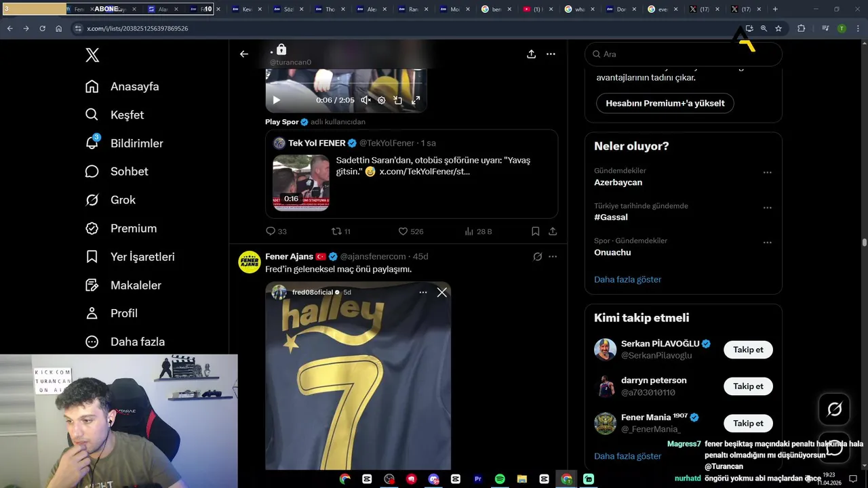Open Sohbet in the sidebar
The width and height of the screenshot is (868, 488).
[x=117, y=171]
